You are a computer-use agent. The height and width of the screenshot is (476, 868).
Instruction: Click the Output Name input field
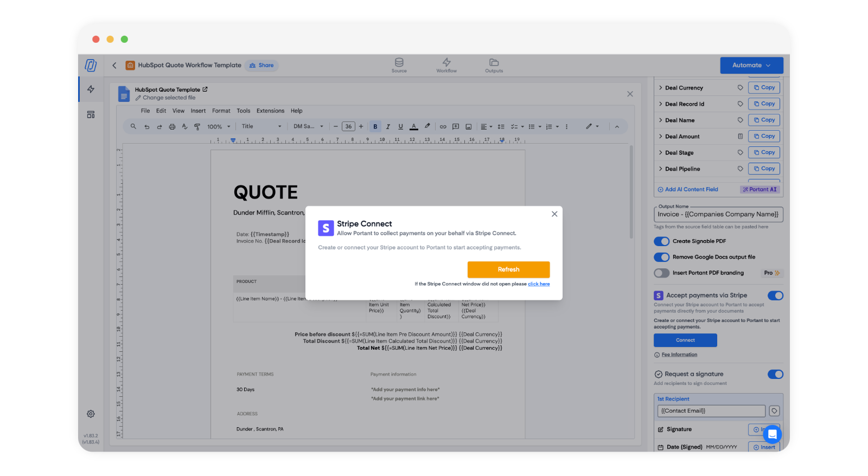[718, 214]
